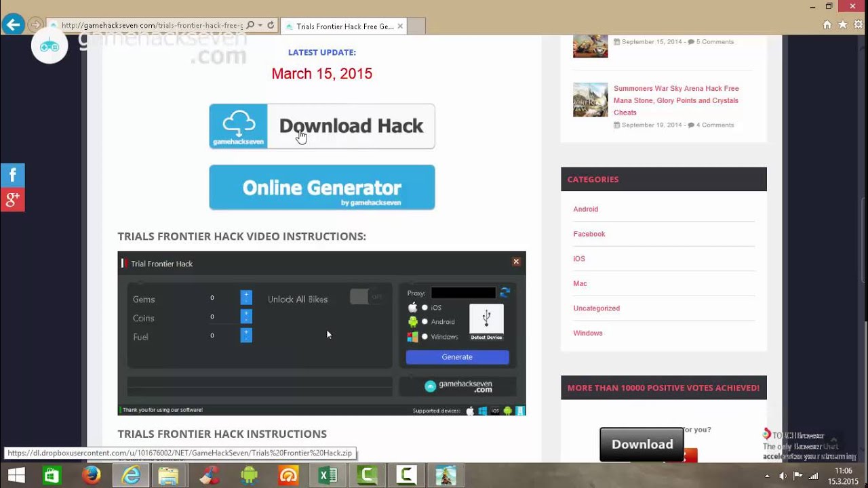This screenshot has height=488, width=868.
Task: Open the Uncategorized category
Action: (597, 308)
